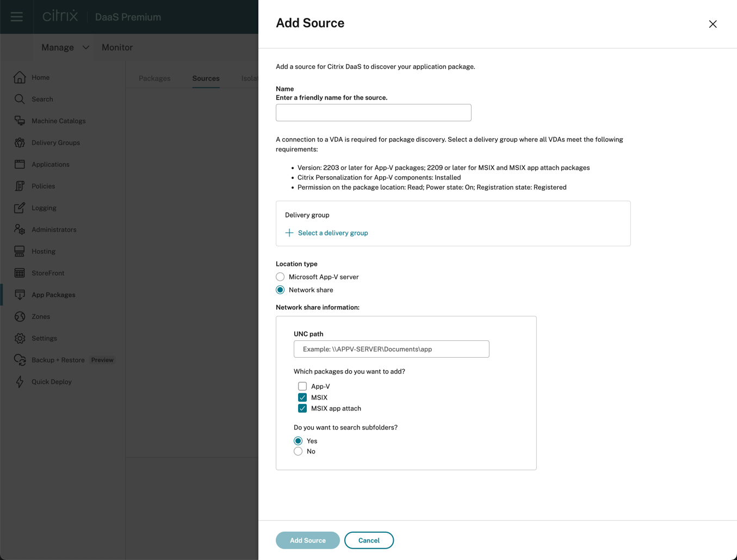
Task: Expand the Manage dropdown chevron
Action: pyautogui.click(x=86, y=47)
